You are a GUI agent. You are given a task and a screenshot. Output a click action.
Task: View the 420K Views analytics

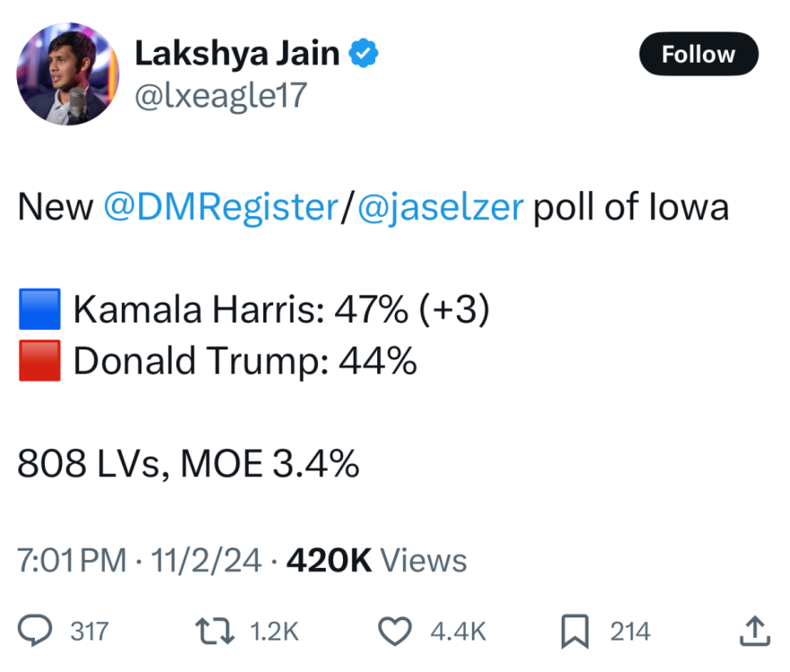(376, 561)
